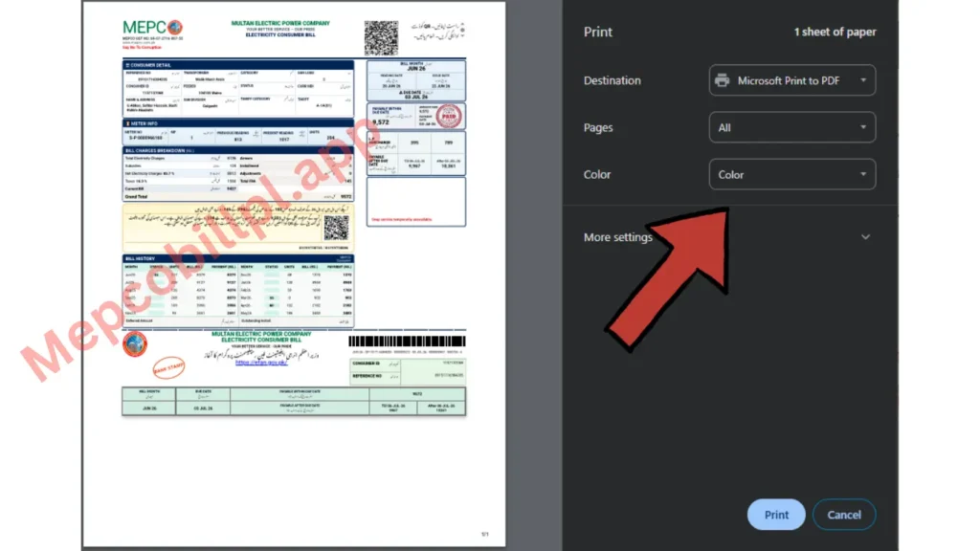Click the 'Pages' label
The image size is (980, 551).
pyautogui.click(x=598, y=127)
